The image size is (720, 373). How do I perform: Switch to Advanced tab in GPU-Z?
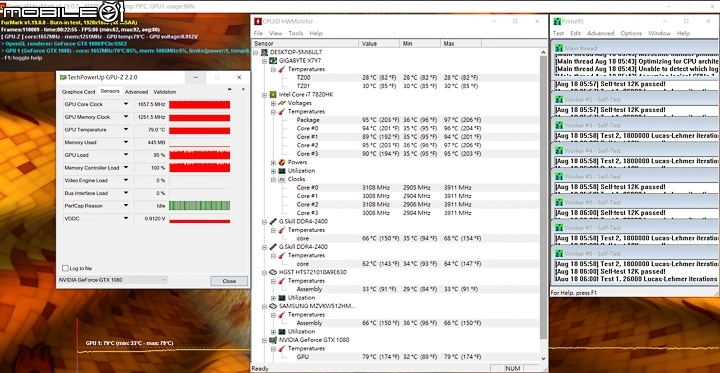point(136,92)
